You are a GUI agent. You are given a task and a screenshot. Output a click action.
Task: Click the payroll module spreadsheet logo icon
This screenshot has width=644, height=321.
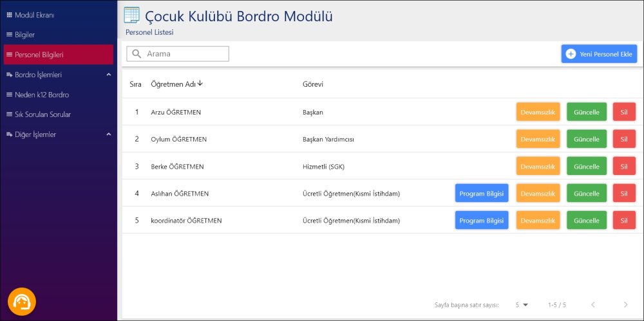point(132,15)
